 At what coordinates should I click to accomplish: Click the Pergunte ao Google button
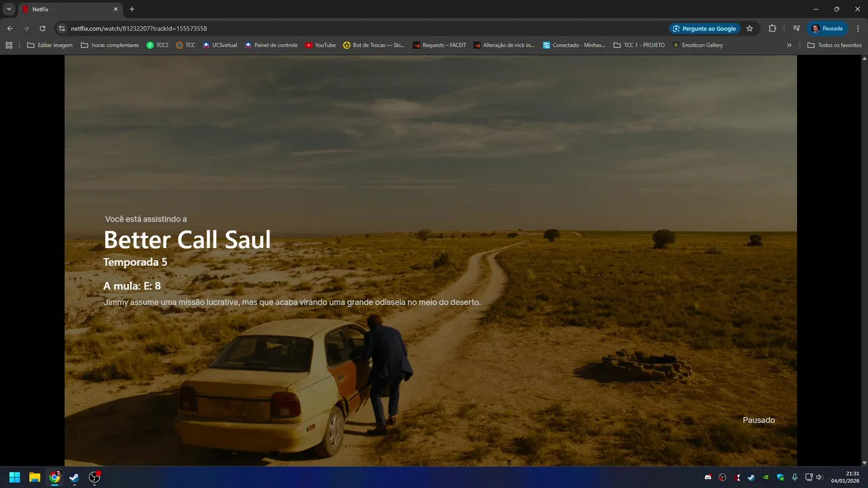(705, 28)
